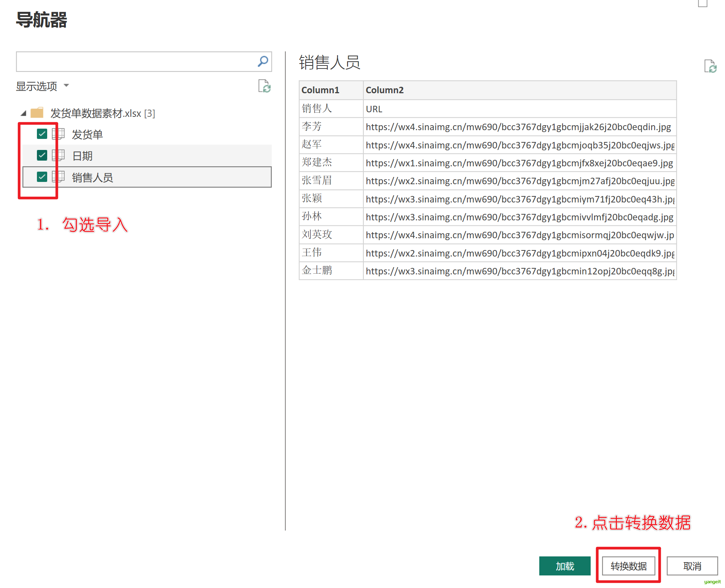Select the 日期 table item
This screenshot has height=588, width=725.
coord(83,156)
